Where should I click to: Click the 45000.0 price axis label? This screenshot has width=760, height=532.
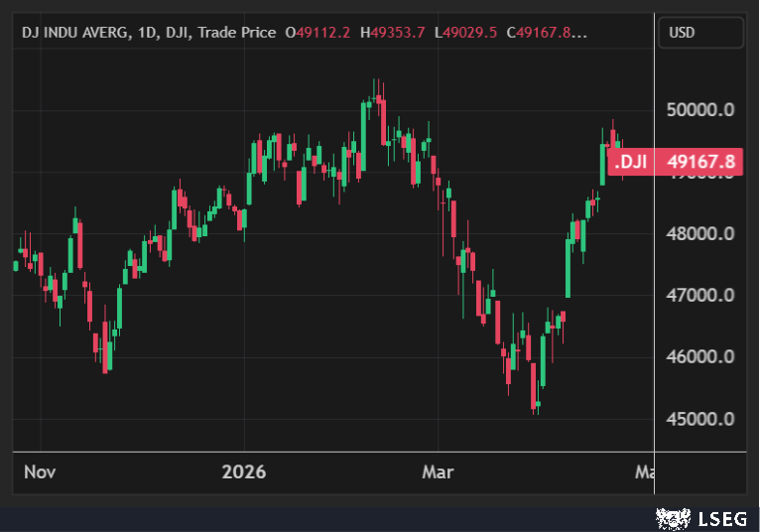coord(699,419)
